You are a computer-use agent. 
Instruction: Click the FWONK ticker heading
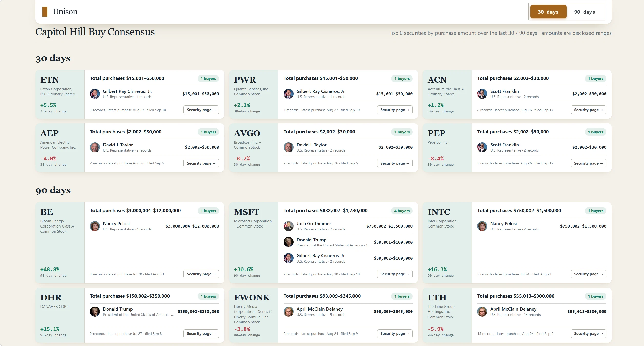(252, 298)
